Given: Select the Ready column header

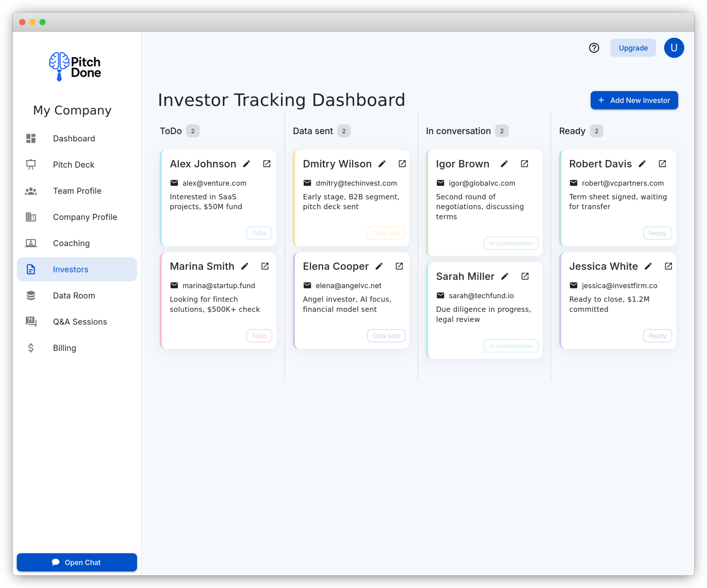Looking at the screenshot, I should [x=572, y=131].
